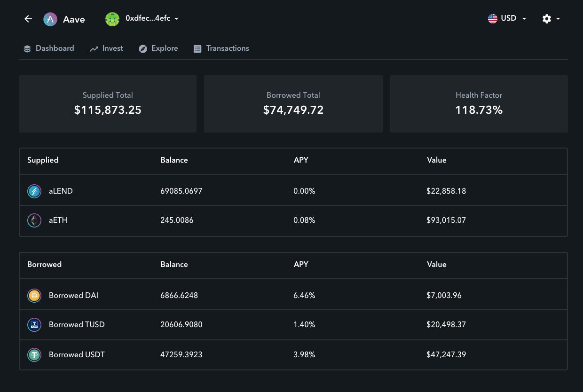
Task: Click the aETH APY 0.08%
Action: click(x=304, y=220)
